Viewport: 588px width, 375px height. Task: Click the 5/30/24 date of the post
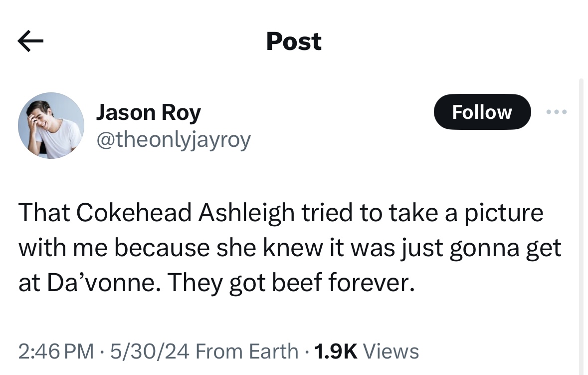(x=150, y=352)
